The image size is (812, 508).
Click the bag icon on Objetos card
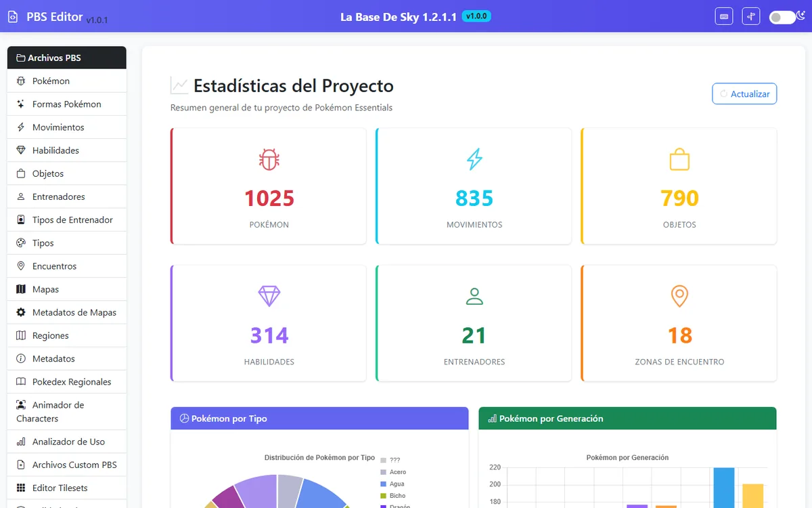click(x=679, y=160)
